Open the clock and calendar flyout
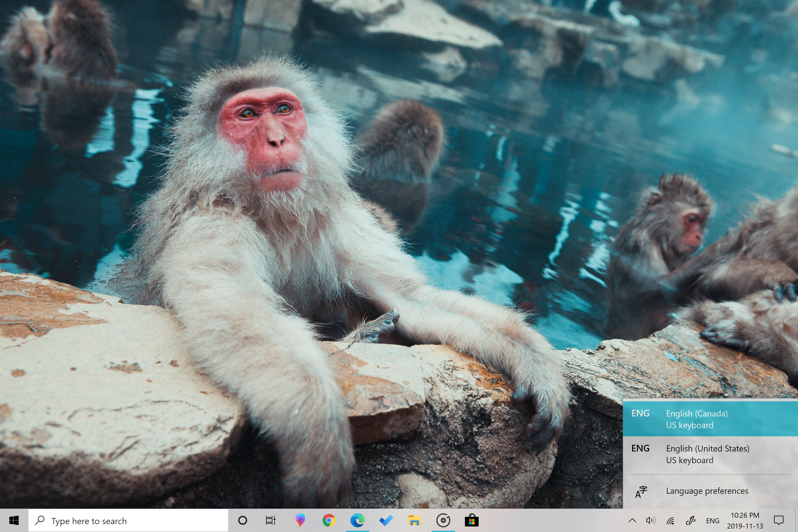Image resolution: width=798 pixels, height=532 pixels. click(745, 520)
